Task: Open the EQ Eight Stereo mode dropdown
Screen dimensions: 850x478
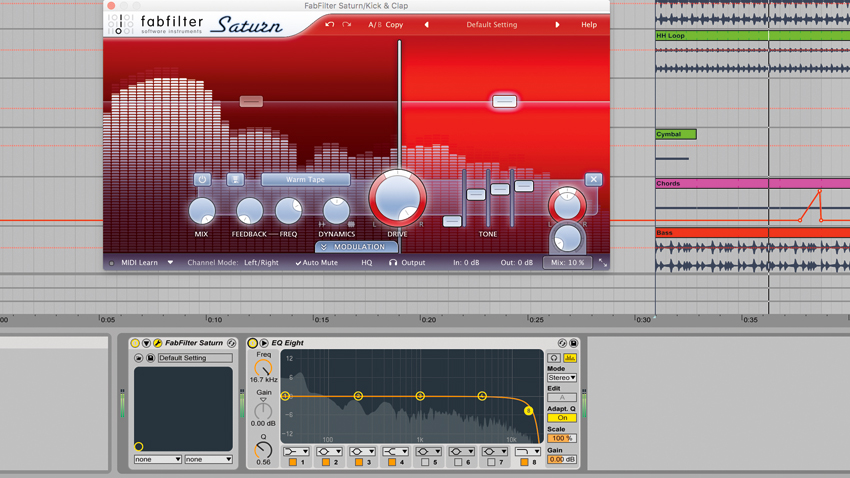Action: tap(562, 378)
